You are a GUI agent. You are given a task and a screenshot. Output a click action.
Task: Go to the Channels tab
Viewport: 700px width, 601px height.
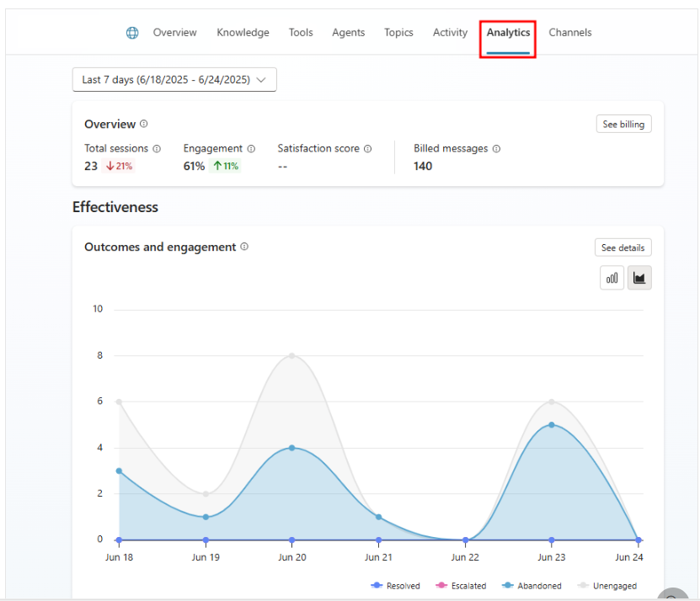click(x=570, y=33)
